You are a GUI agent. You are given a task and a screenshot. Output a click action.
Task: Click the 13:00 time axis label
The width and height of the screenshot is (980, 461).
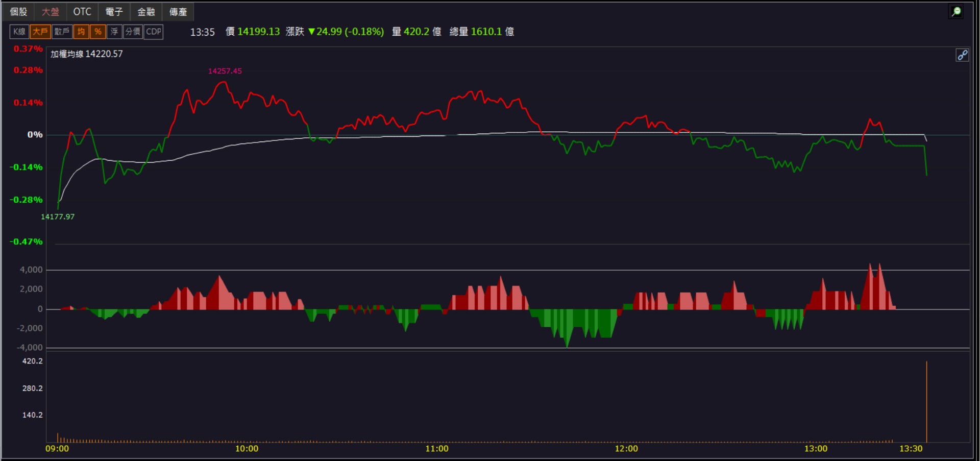(x=816, y=449)
